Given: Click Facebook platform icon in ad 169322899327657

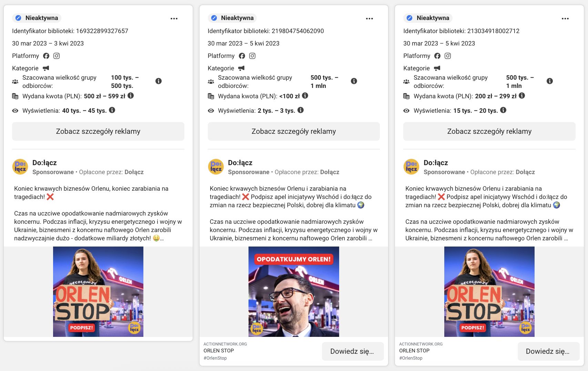Looking at the screenshot, I should [x=46, y=56].
